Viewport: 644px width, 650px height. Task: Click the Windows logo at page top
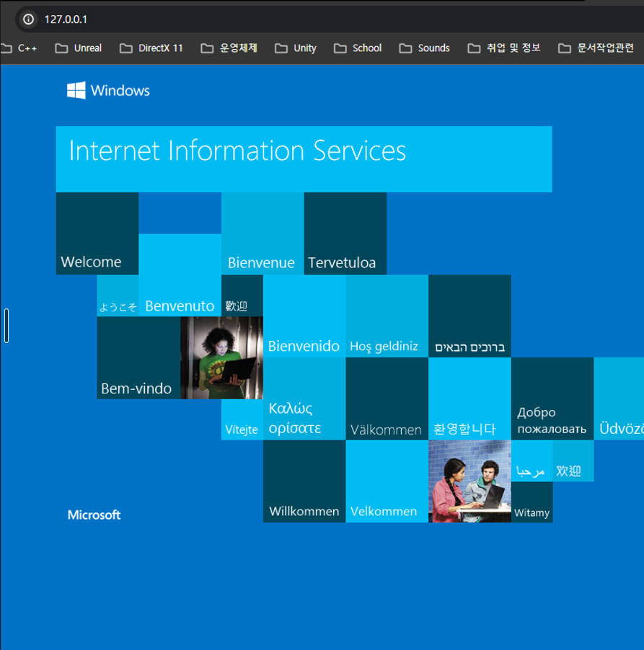(x=108, y=90)
